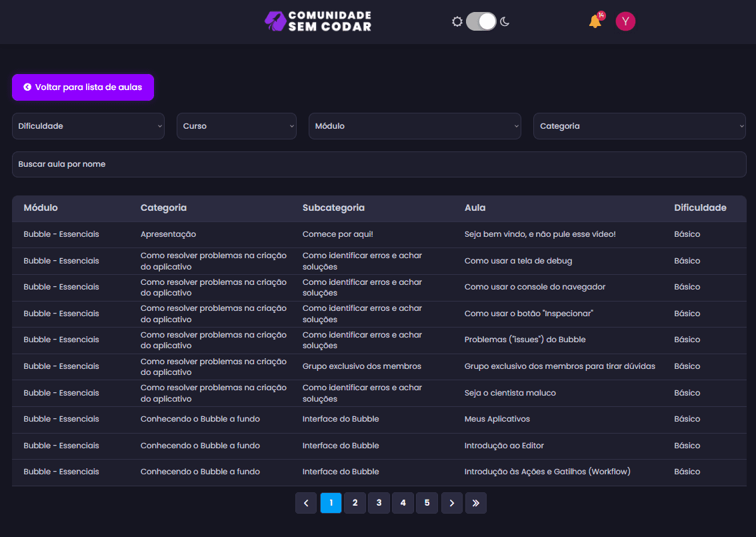Select page 2 in pagination
This screenshot has width=756, height=537.
(355, 503)
